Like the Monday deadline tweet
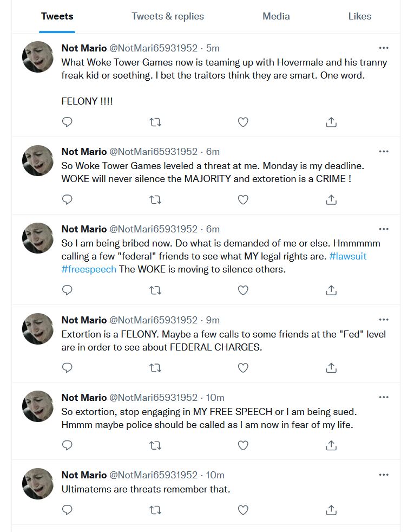The width and height of the screenshot is (414, 532). pos(243,200)
